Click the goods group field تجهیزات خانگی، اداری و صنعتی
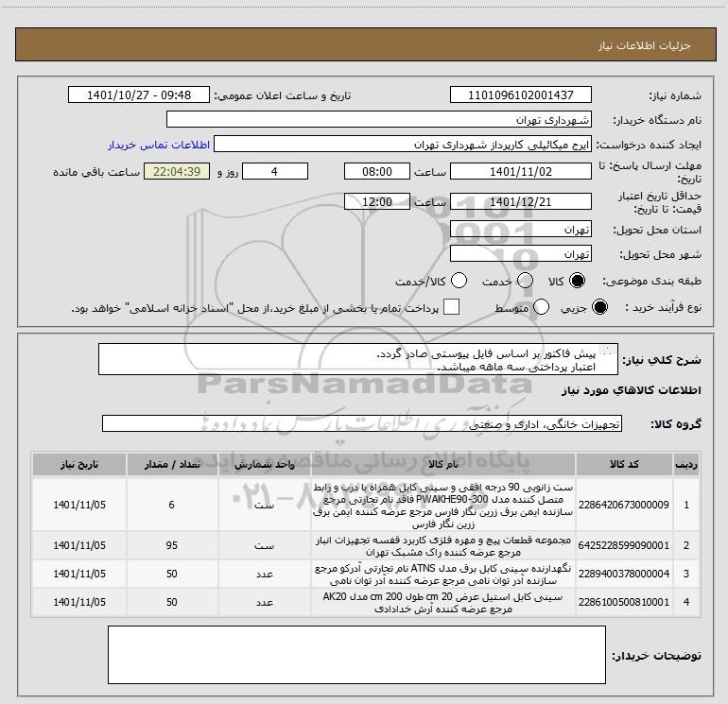The image size is (728, 704). (x=362, y=423)
